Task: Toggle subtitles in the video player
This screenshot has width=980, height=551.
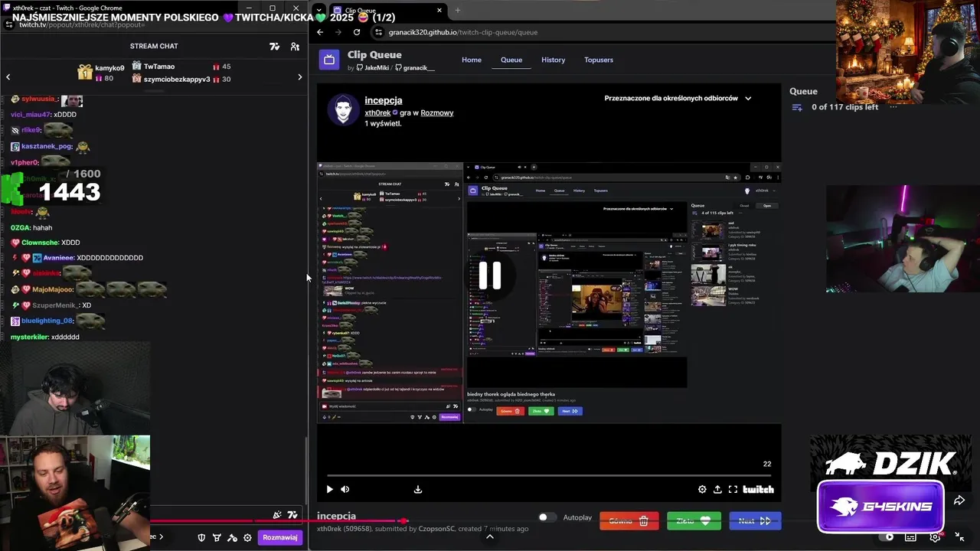Action: pyautogui.click(x=910, y=537)
